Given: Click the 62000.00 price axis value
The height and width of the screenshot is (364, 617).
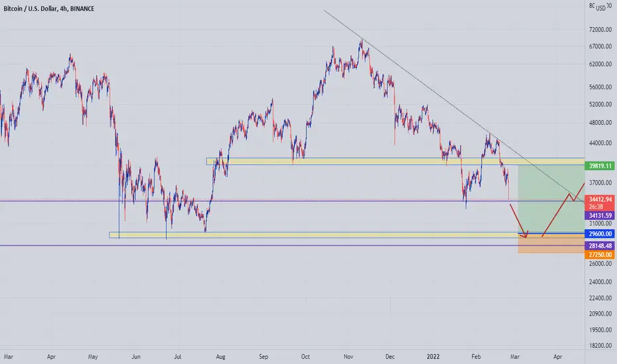Looking at the screenshot, I should point(600,64).
